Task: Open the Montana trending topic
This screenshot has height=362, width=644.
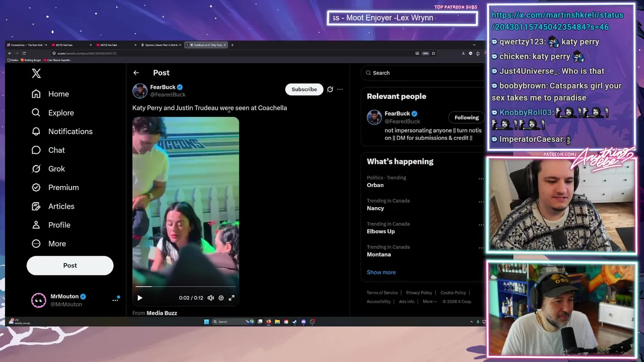Action: point(379,254)
